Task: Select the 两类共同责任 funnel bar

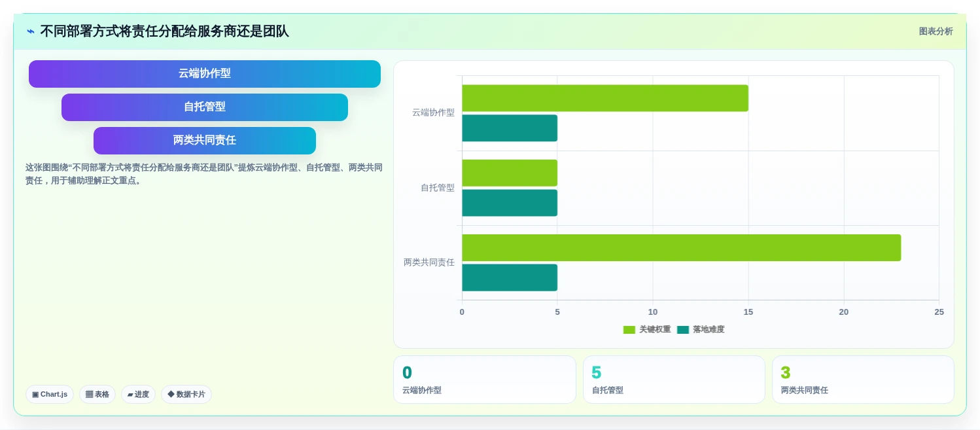Action: [x=205, y=141]
